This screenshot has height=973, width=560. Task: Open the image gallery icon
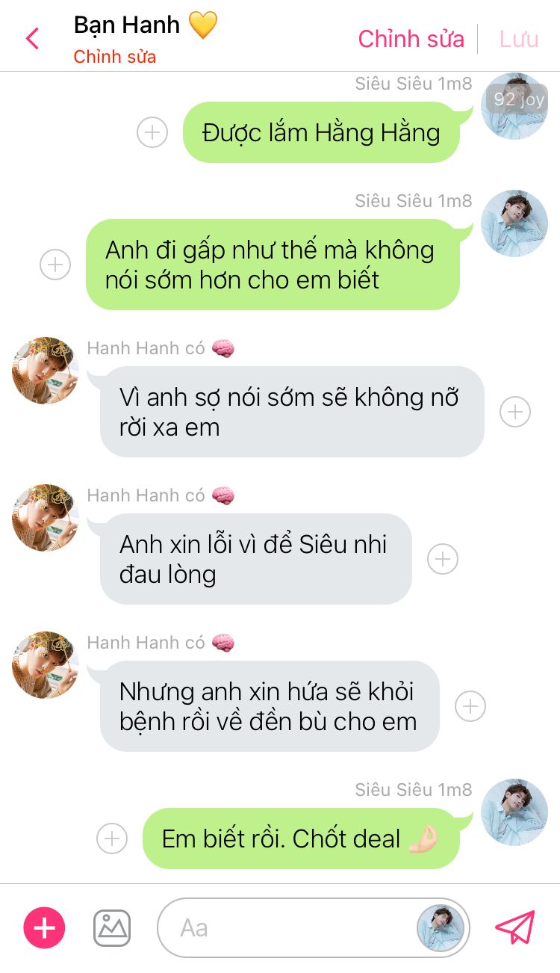112,928
